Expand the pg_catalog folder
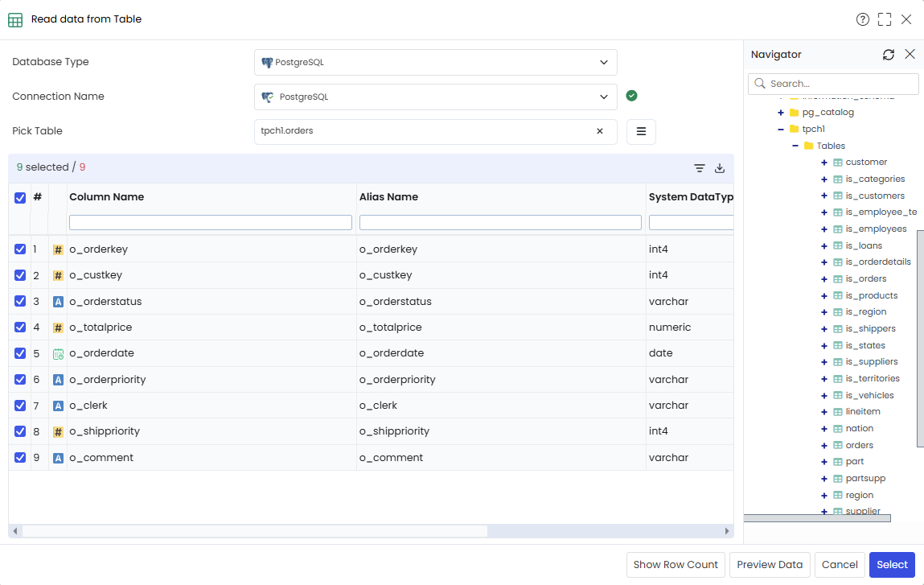This screenshot has height=585, width=924. point(780,113)
